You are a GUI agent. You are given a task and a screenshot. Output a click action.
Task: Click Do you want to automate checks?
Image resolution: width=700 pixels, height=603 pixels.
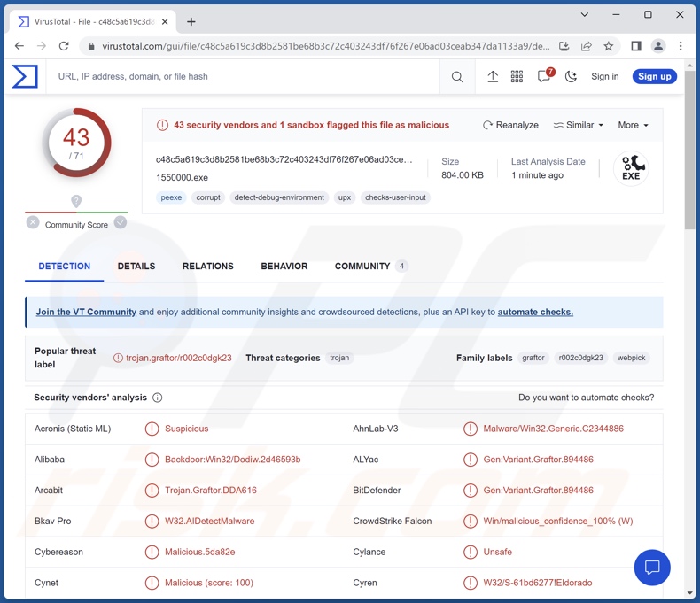point(586,398)
